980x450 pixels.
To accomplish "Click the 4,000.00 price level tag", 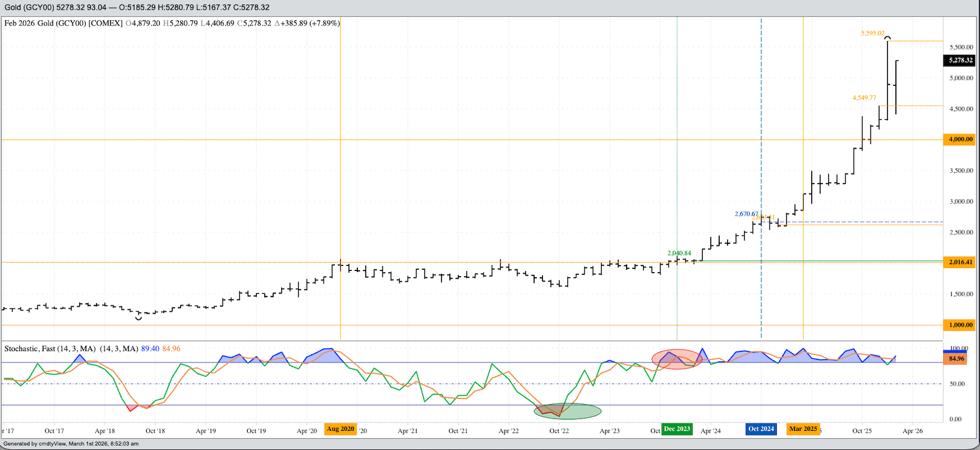I will click(960, 139).
